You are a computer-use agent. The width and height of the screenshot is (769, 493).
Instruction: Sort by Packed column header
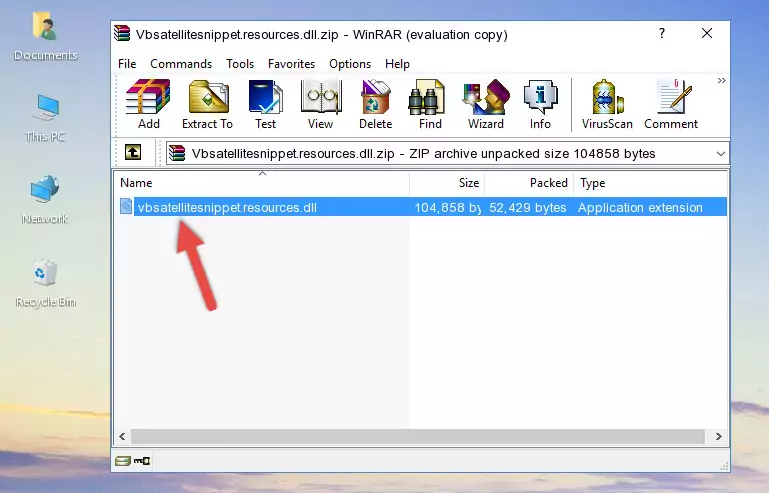529,183
